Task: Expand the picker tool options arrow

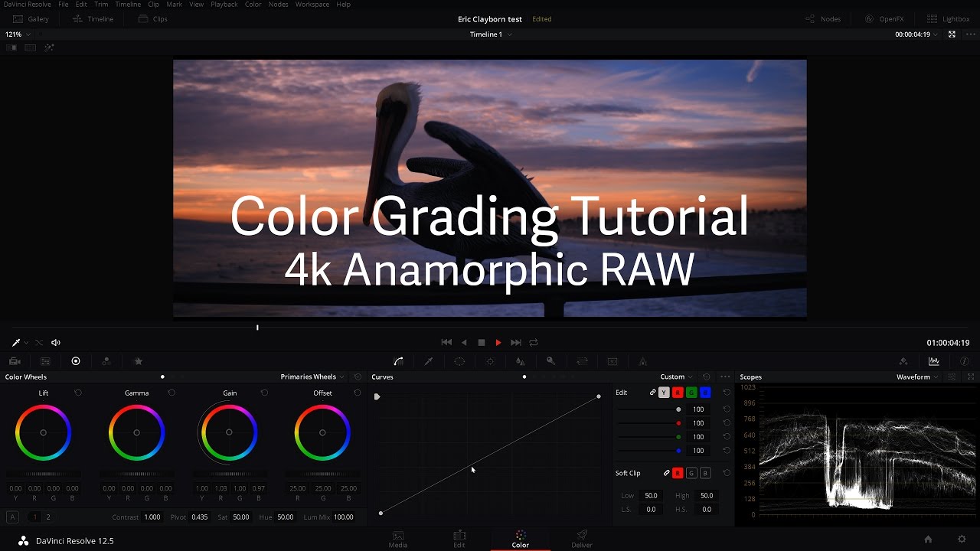Action: point(26,343)
